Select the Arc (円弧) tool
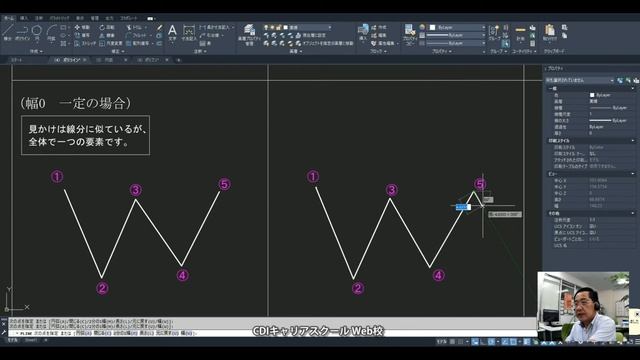Image resolution: width=640 pixels, height=360 pixels. click(51, 32)
